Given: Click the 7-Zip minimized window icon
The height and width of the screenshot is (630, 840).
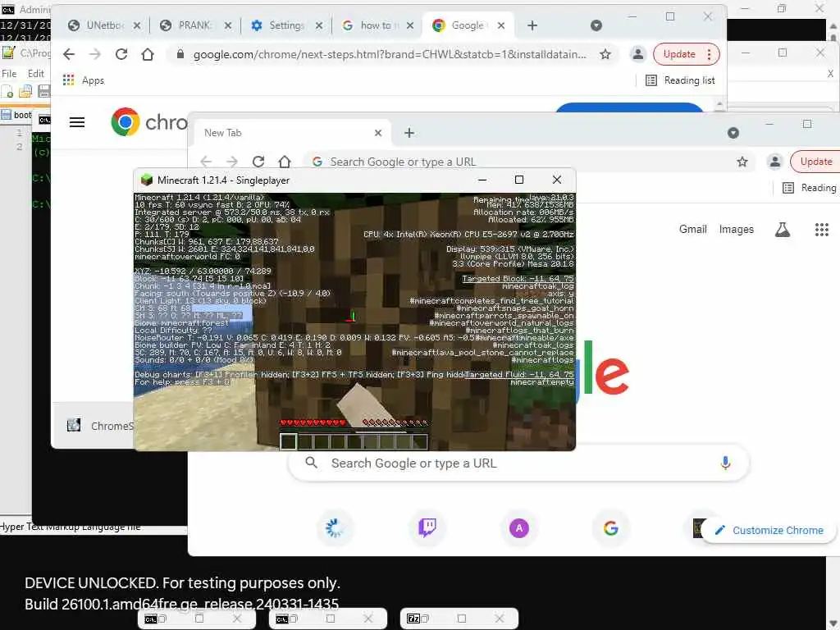Looking at the screenshot, I should (x=413, y=619).
